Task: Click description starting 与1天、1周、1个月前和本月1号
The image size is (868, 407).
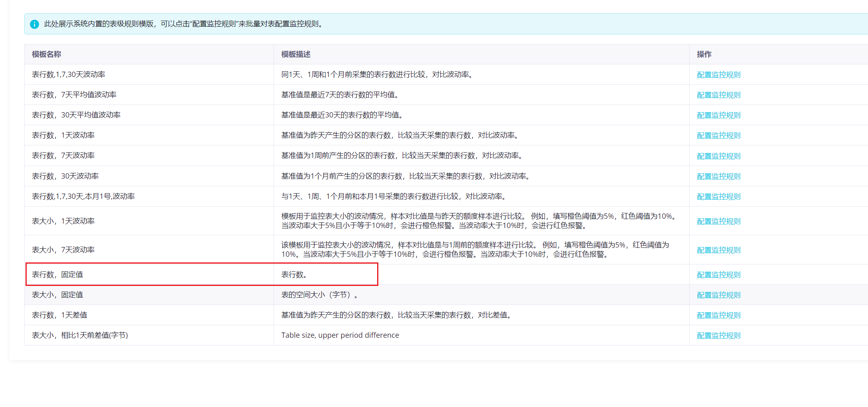Action: 395,196
